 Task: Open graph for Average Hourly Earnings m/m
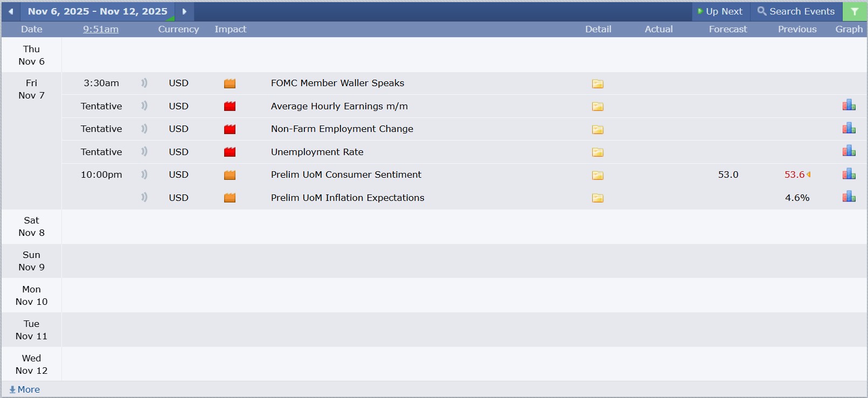(849, 105)
